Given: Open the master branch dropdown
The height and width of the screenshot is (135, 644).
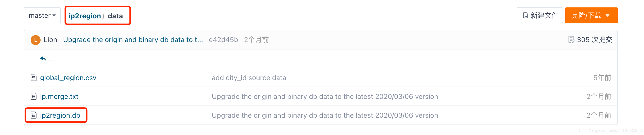Looking at the screenshot, I should [x=42, y=16].
